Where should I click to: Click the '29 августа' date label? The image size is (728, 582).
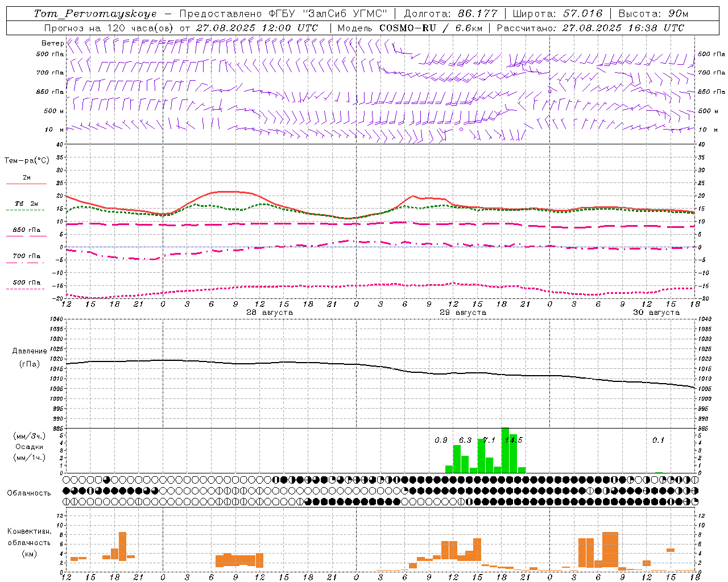(x=463, y=313)
